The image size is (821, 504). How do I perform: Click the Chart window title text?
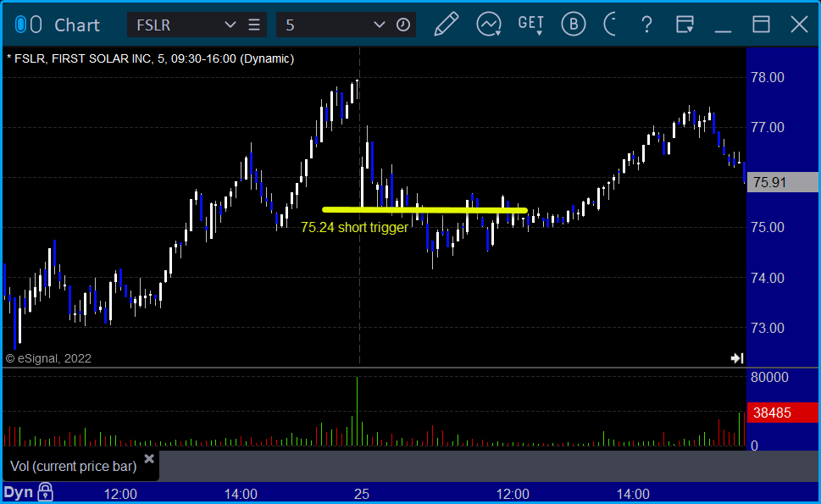coord(77,25)
